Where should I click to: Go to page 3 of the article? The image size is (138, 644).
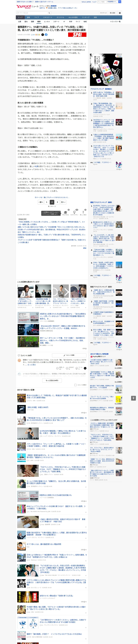pos(57,202)
